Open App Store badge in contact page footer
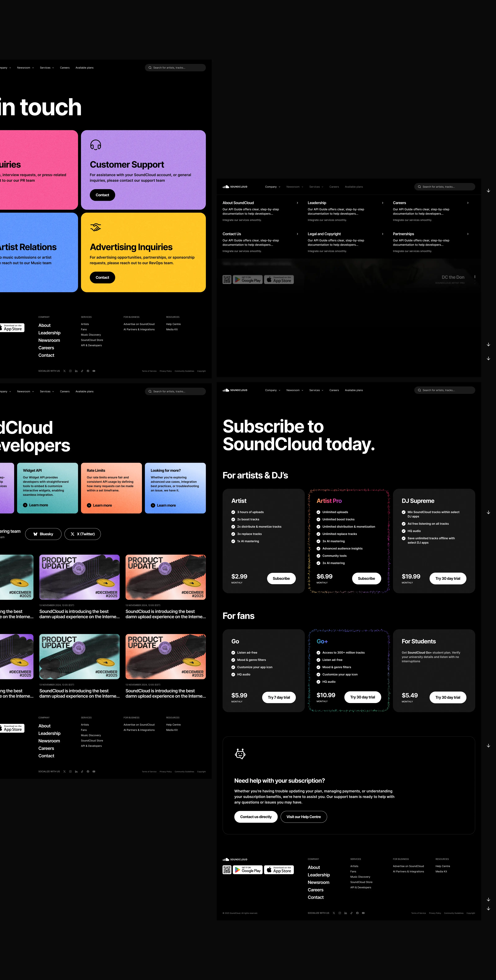Image resolution: width=496 pixels, height=980 pixels. [x=12, y=327]
